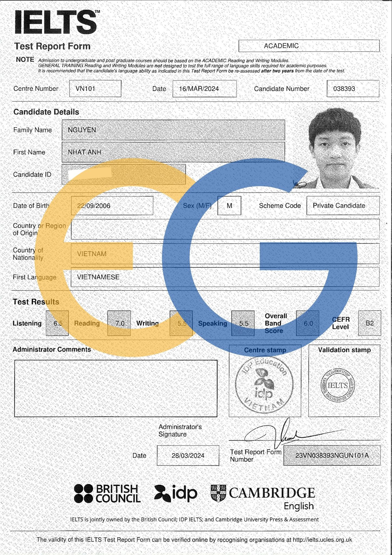This screenshot has height=555, width=392.
Task: Open the ielts.ucles.org.uk verification link
Action: pos(322,540)
